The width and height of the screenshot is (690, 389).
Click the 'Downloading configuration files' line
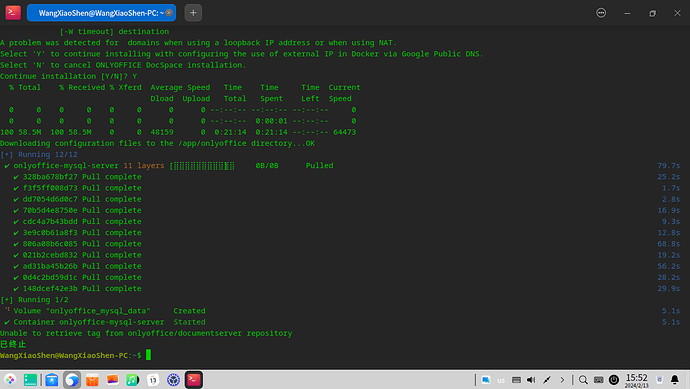click(x=158, y=143)
